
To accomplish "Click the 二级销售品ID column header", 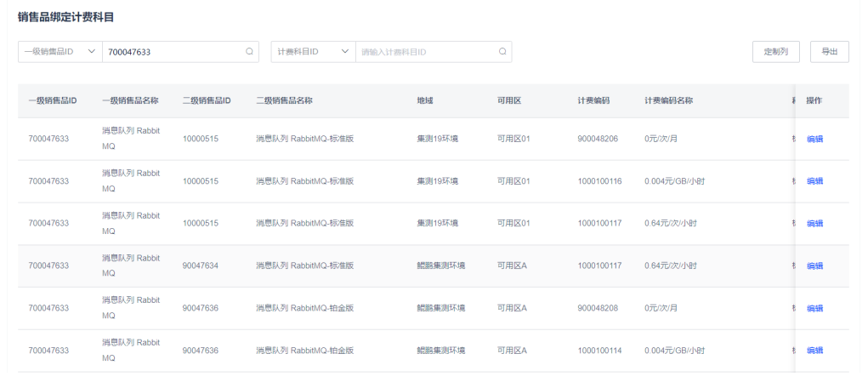I will tap(207, 101).
